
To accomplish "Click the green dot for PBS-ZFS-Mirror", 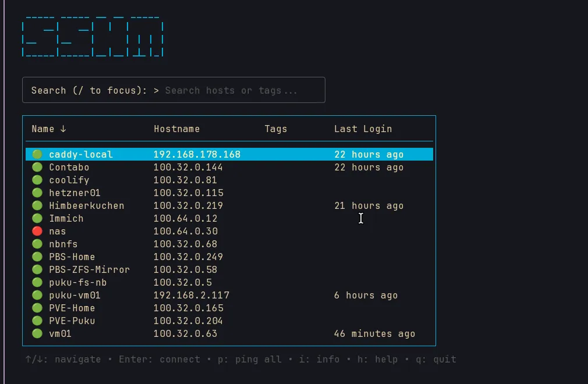I will 37,269.
